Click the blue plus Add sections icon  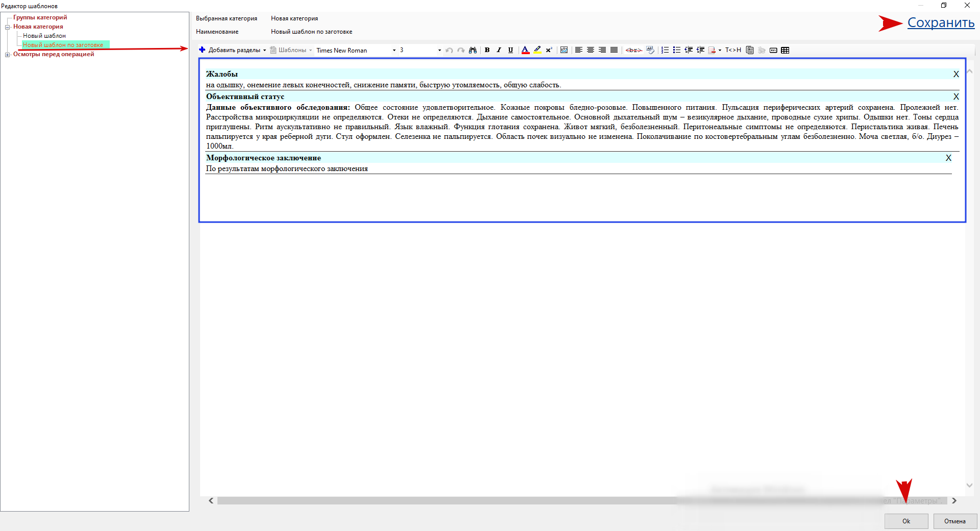click(202, 50)
